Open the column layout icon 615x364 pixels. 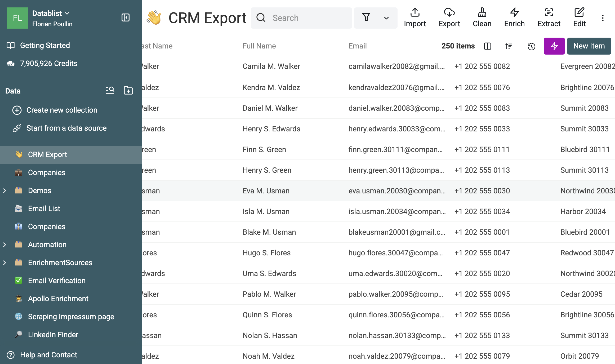(488, 46)
